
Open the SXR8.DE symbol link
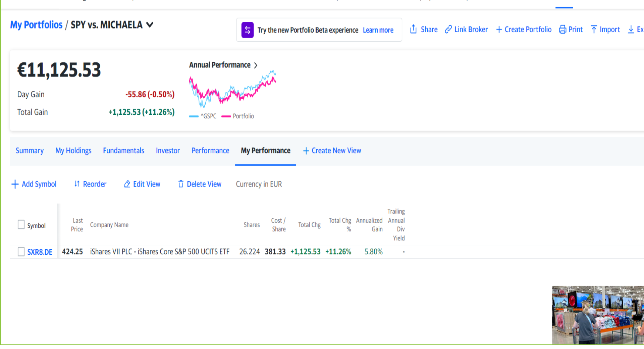point(40,252)
